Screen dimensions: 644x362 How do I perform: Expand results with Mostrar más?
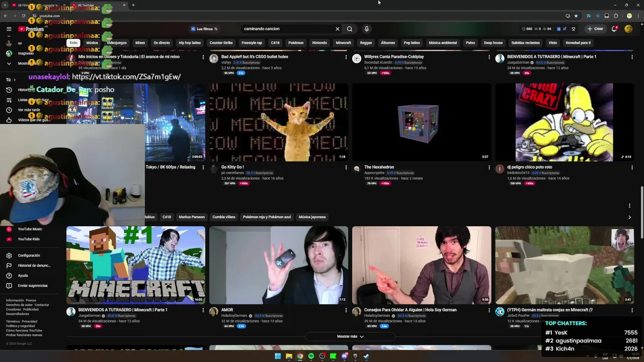pos(350,336)
